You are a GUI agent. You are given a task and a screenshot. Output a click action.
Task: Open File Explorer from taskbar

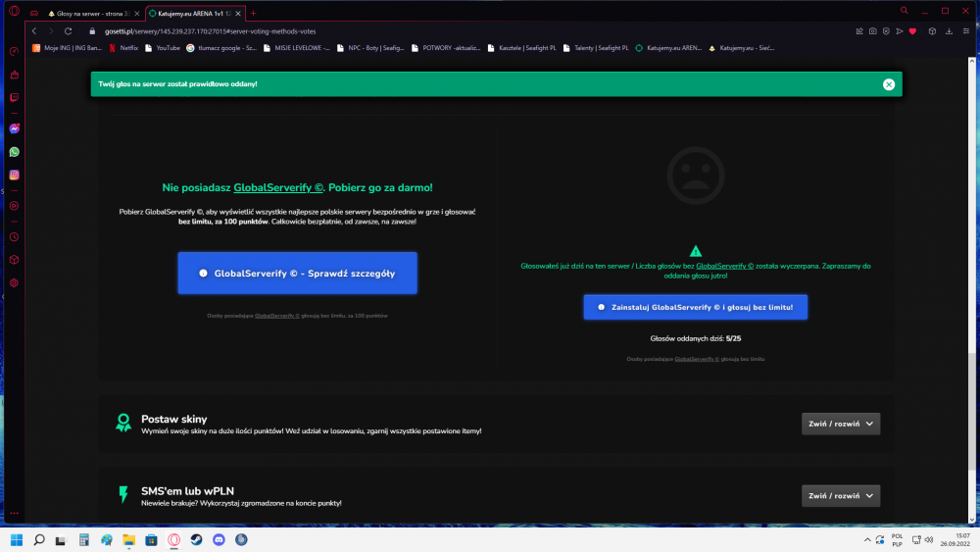pos(128,540)
